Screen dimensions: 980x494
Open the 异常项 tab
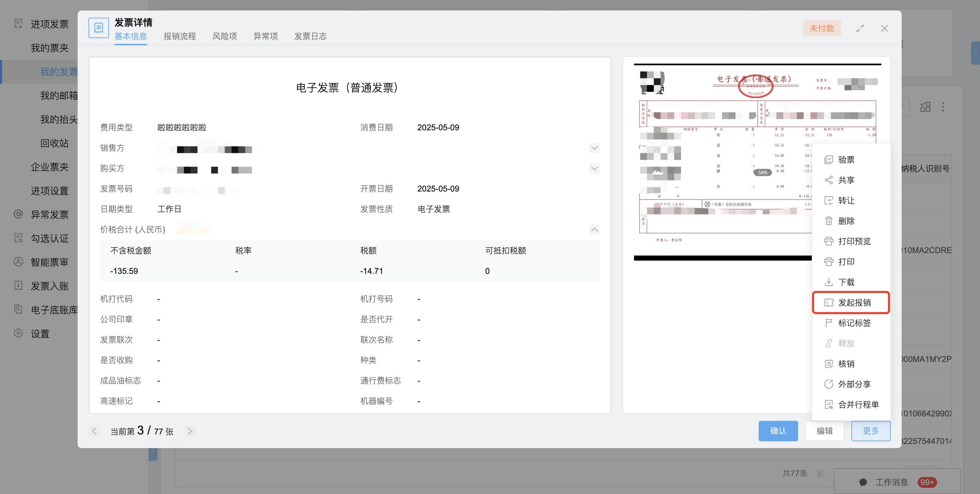pos(266,36)
